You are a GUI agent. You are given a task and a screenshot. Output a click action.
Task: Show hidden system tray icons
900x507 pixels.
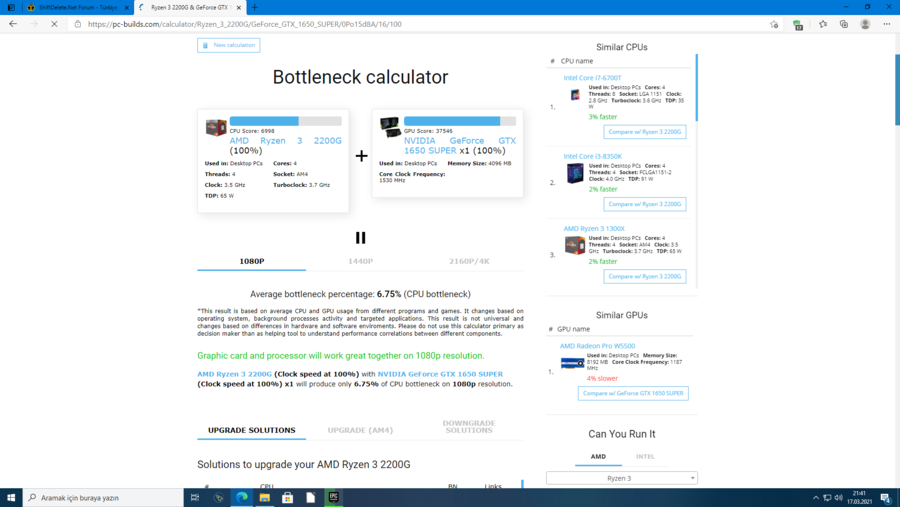(x=816, y=498)
